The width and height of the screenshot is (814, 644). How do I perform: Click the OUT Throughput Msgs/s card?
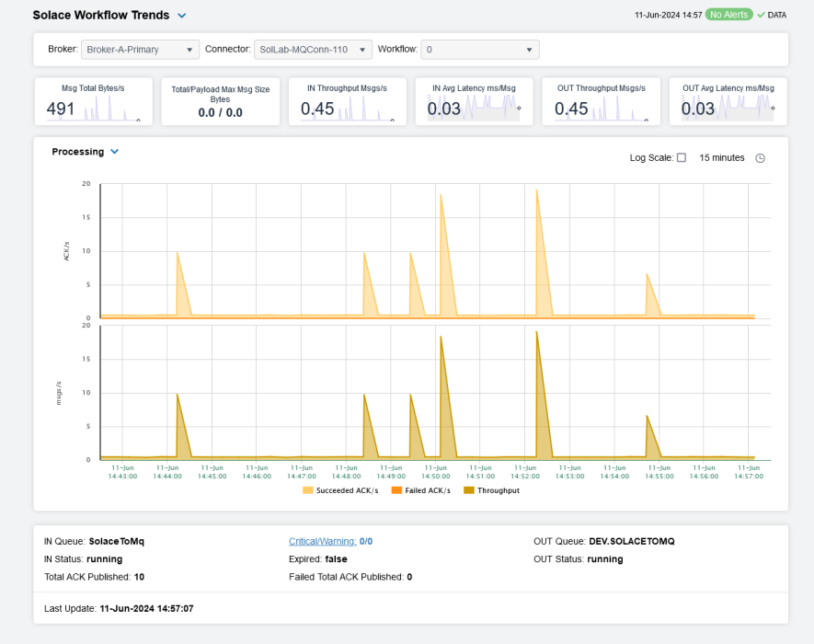click(x=601, y=101)
